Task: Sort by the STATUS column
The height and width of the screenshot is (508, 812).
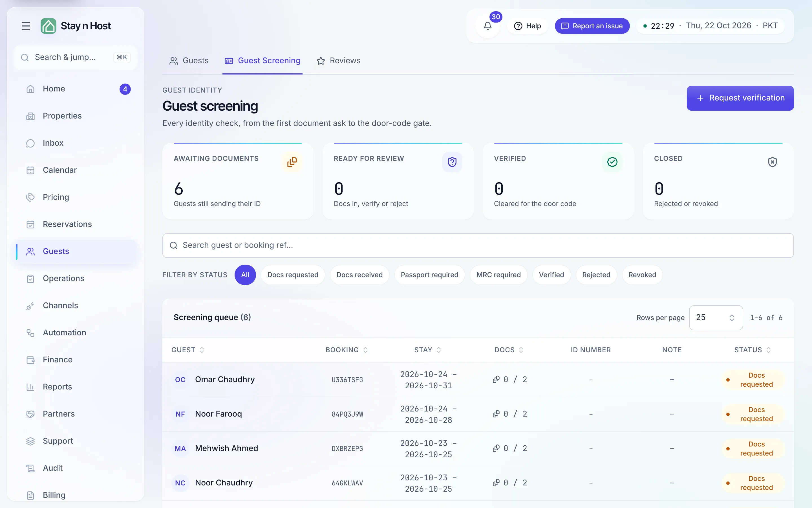Action: [753, 350]
